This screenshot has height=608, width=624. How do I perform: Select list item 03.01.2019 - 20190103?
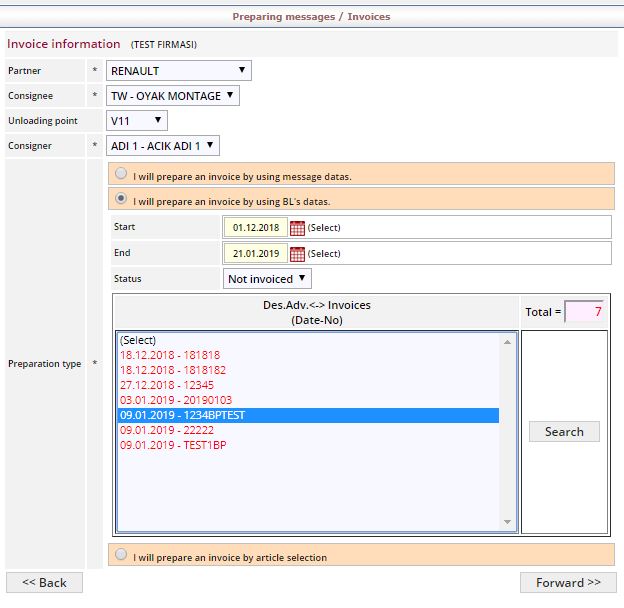click(x=308, y=400)
